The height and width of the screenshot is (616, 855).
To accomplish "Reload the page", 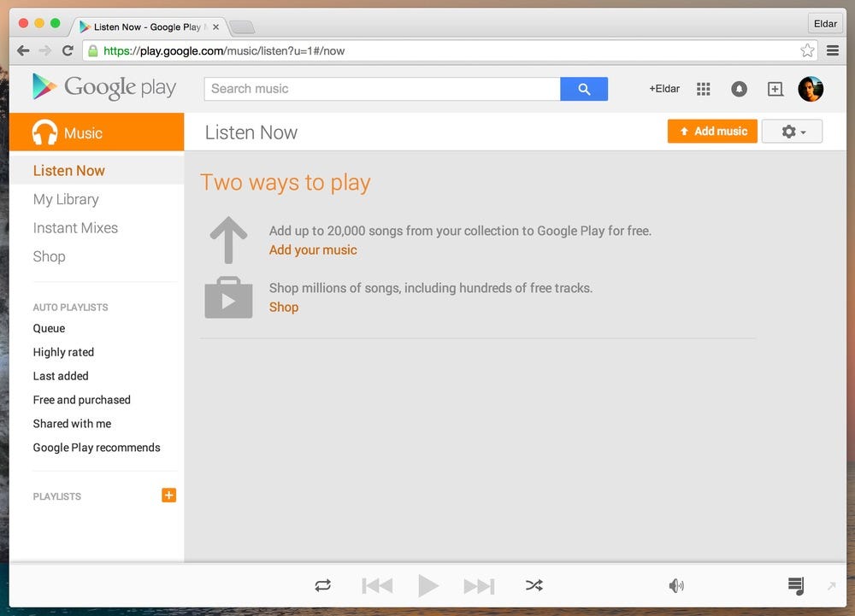I will tap(68, 50).
